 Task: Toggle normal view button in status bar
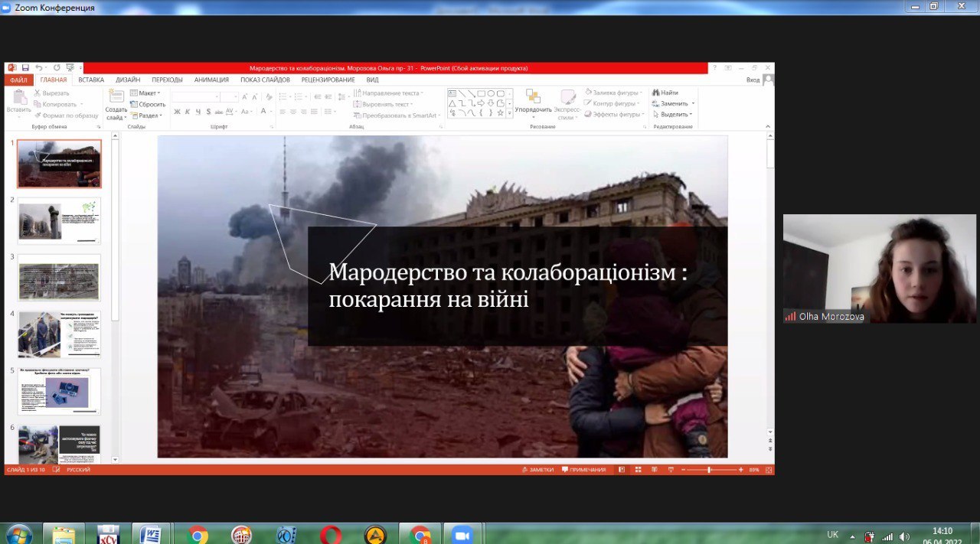click(620, 470)
